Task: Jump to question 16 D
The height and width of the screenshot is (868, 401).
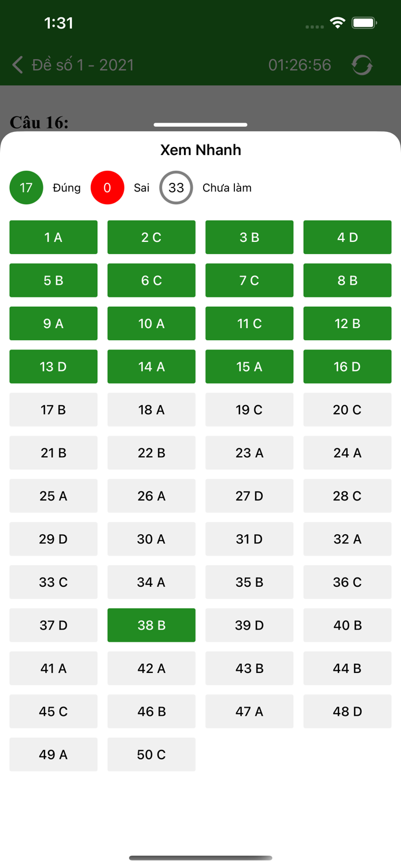Action: coord(347,366)
